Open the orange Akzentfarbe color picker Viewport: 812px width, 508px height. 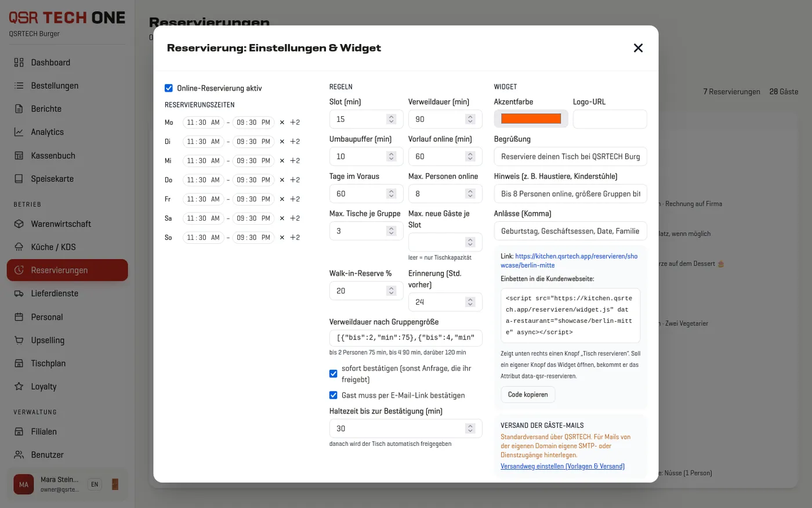531,119
